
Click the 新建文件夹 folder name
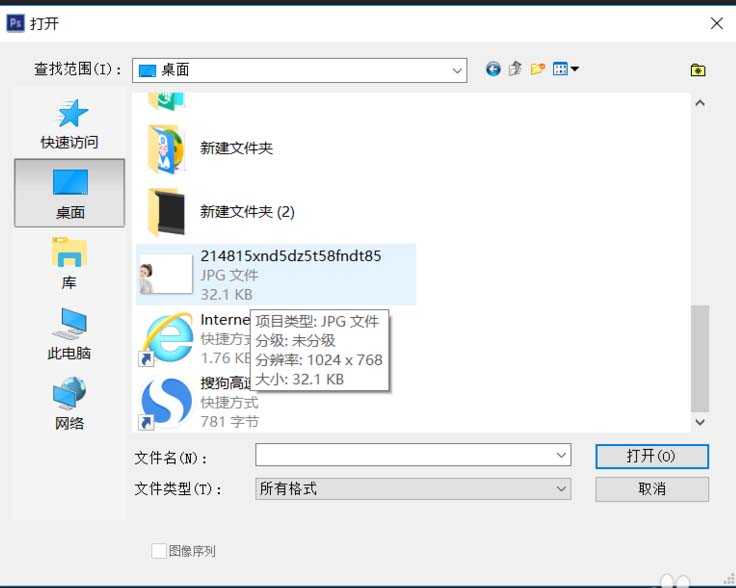pyautogui.click(x=236, y=148)
